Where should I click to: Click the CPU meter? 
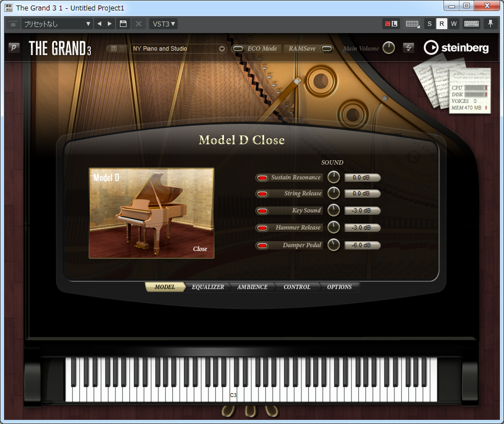pos(476,88)
